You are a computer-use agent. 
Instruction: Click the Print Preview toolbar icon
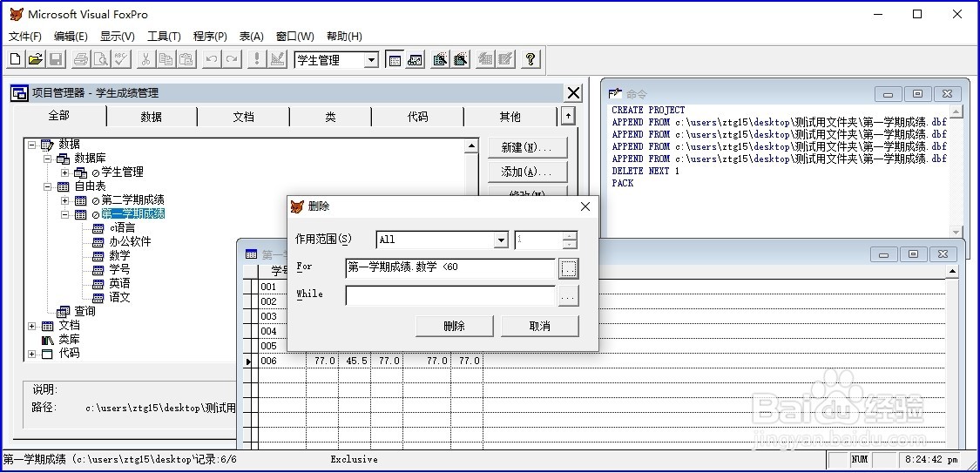click(101, 59)
